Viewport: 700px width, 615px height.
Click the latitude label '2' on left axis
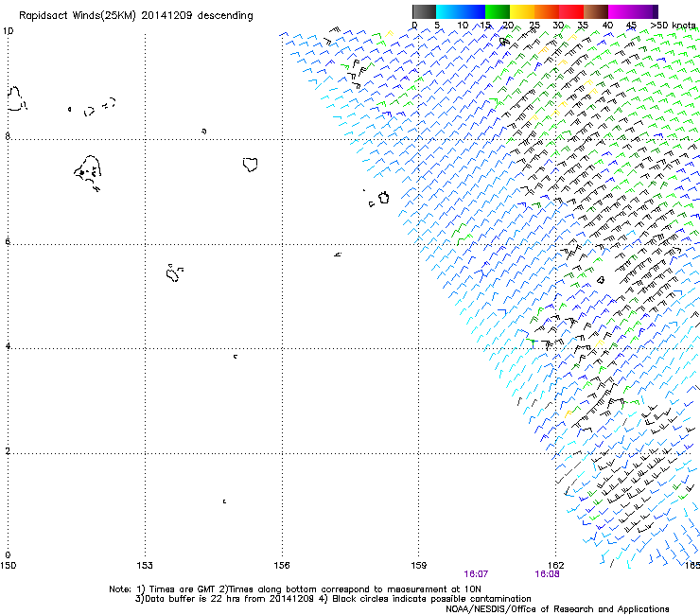[8, 450]
